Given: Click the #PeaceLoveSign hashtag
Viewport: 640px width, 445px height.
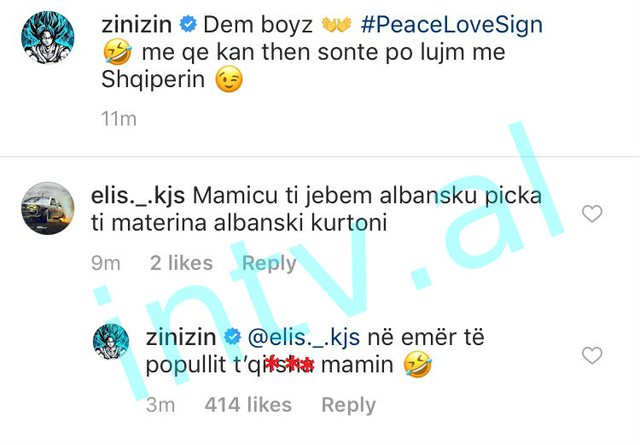Looking at the screenshot, I should [451, 24].
